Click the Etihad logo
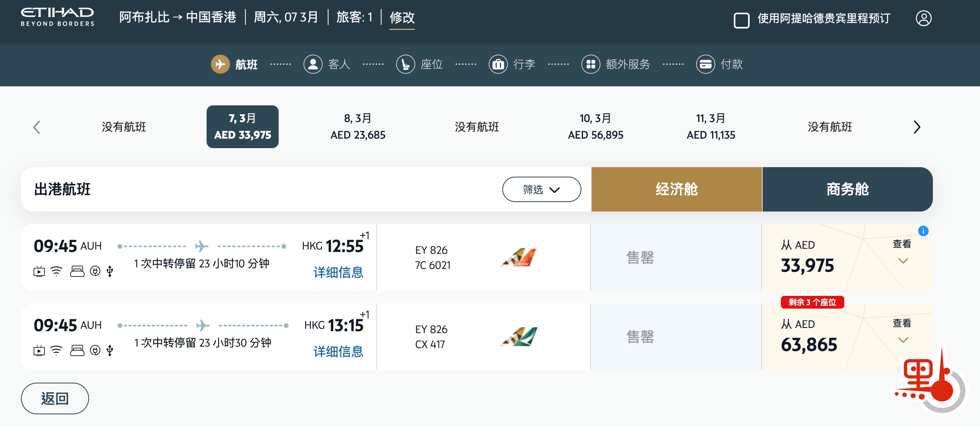Image resolution: width=980 pixels, height=427 pixels. pos(57,17)
